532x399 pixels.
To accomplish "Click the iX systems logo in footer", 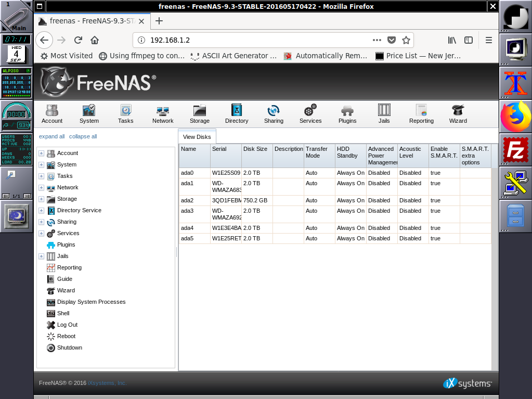I will (467, 383).
